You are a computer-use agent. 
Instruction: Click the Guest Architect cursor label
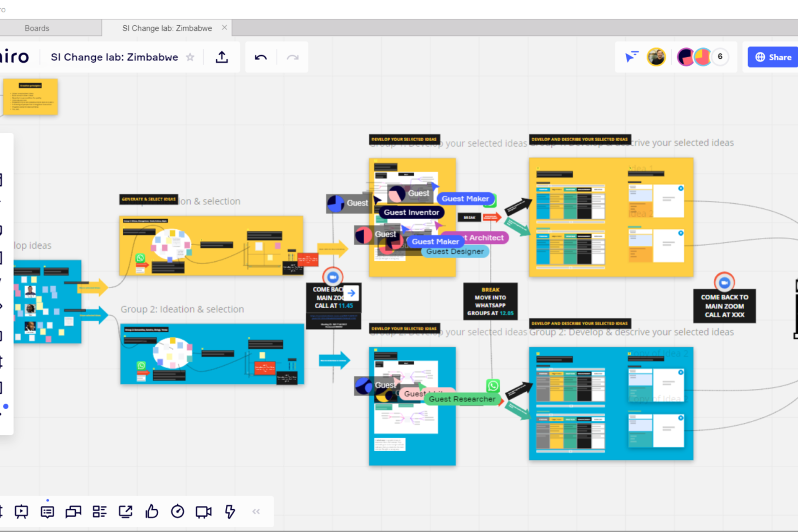point(484,237)
